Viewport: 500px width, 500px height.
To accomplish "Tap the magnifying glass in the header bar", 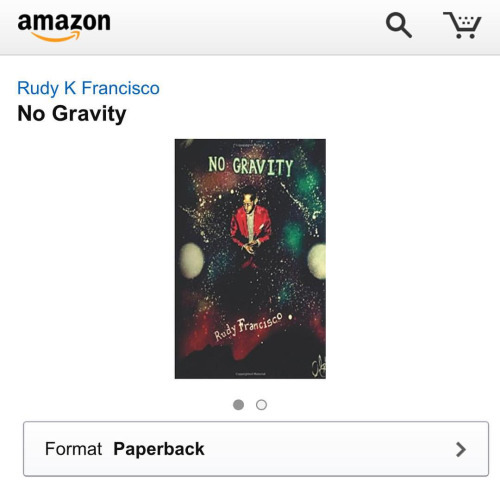I will pyautogui.click(x=399, y=25).
